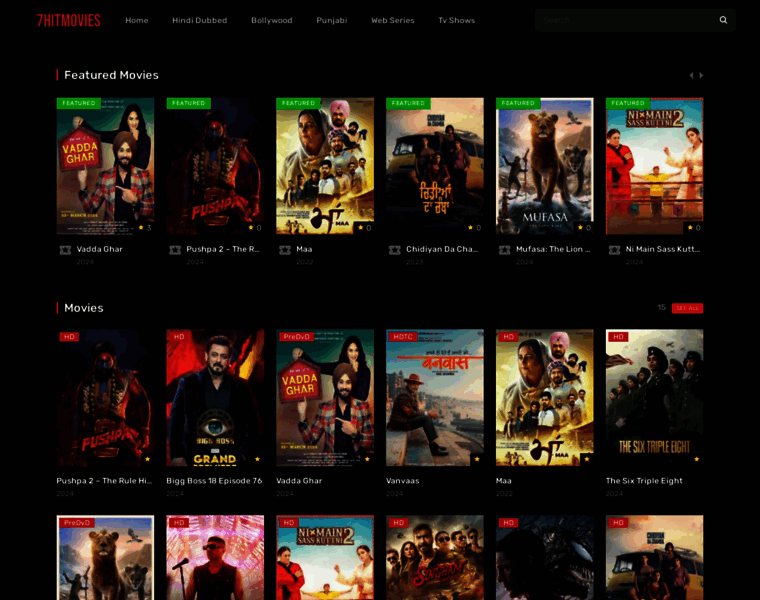
Task: Click the star icon on Vanvaas poster
Action: coord(477,459)
